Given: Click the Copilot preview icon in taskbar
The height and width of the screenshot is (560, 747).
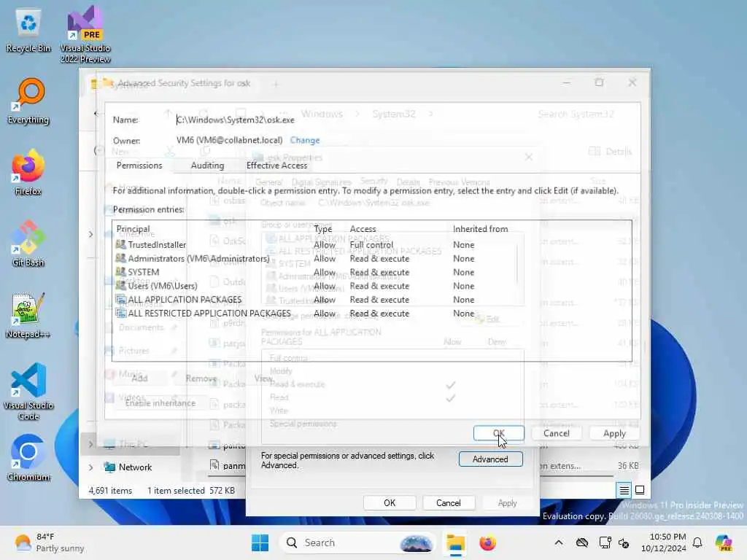Looking at the screenshot, I should pyautogui.click(x=724, y=542).
